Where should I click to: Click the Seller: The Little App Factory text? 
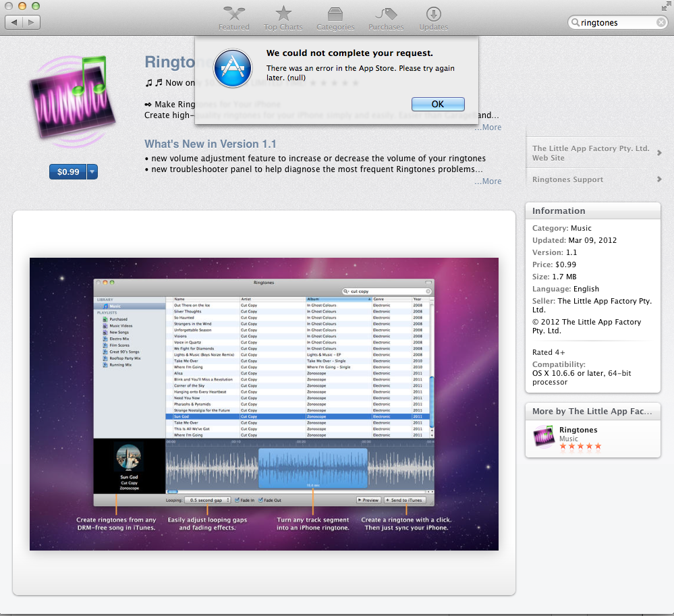592,305
